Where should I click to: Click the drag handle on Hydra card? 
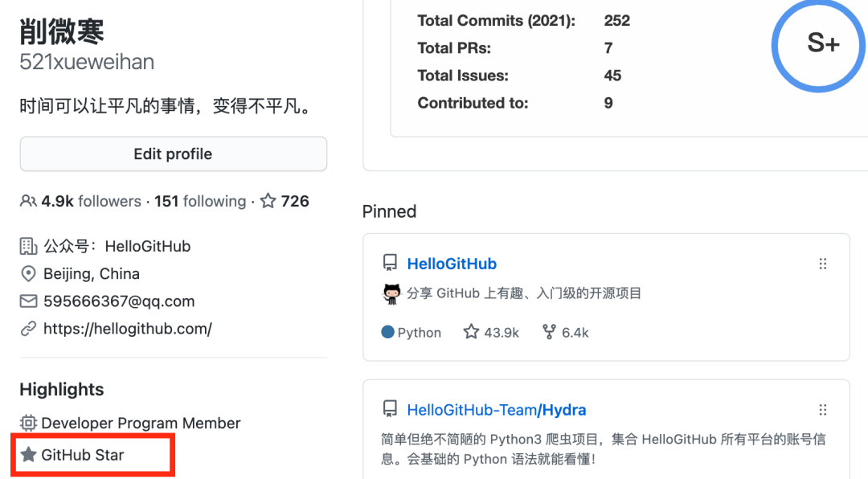[823, 410]
